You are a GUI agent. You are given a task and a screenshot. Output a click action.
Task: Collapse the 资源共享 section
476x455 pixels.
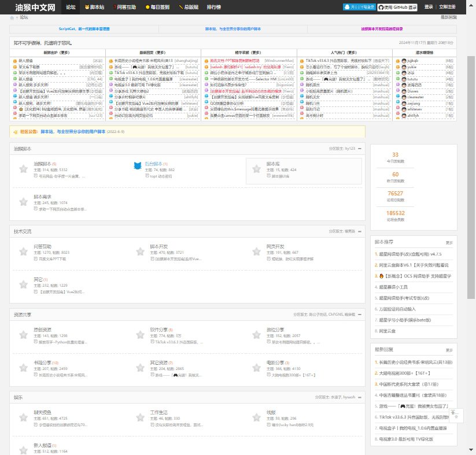pyautogui.click(x=359, y=315)
